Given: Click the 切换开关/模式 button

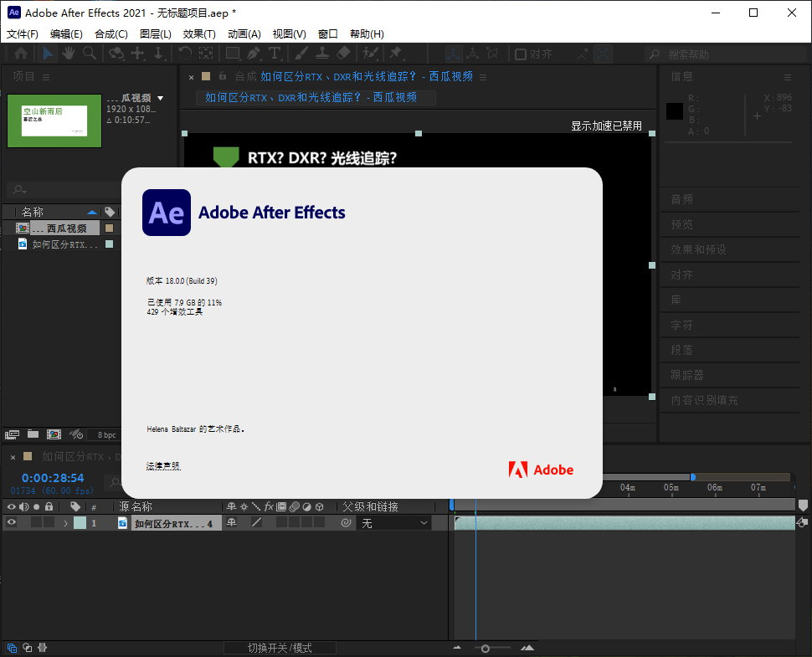Looking at the screenshot, I should (280, 648).
